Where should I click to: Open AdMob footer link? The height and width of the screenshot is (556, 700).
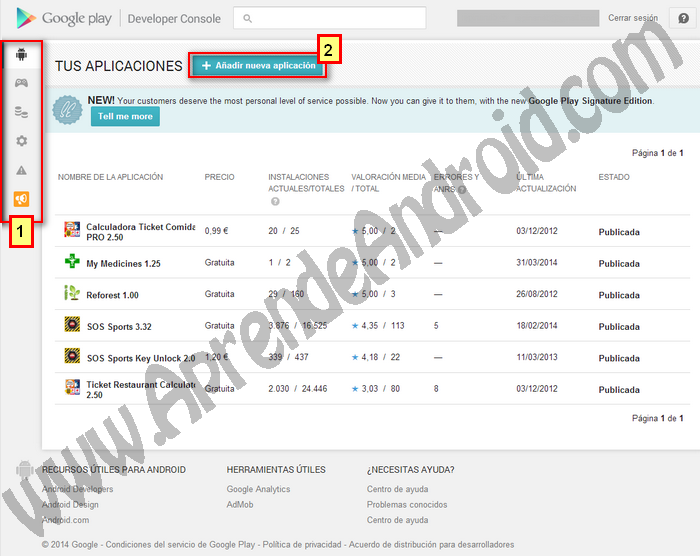pyautogui.click(x=240, y=505)
